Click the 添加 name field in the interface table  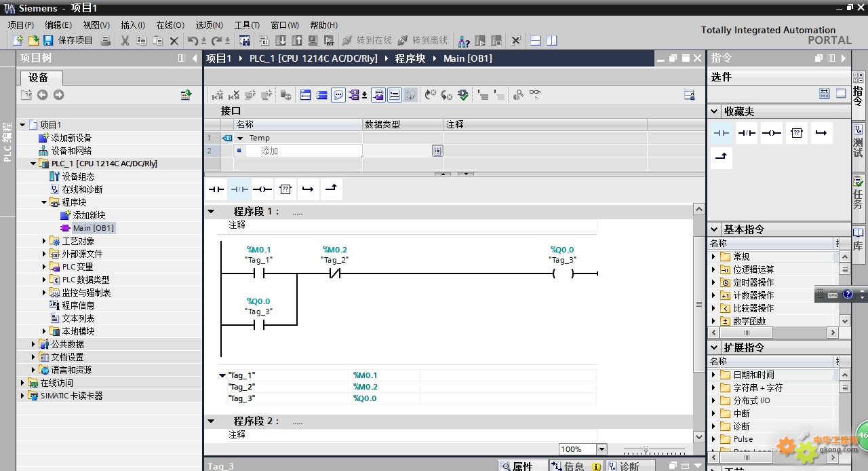coord(298,151)
